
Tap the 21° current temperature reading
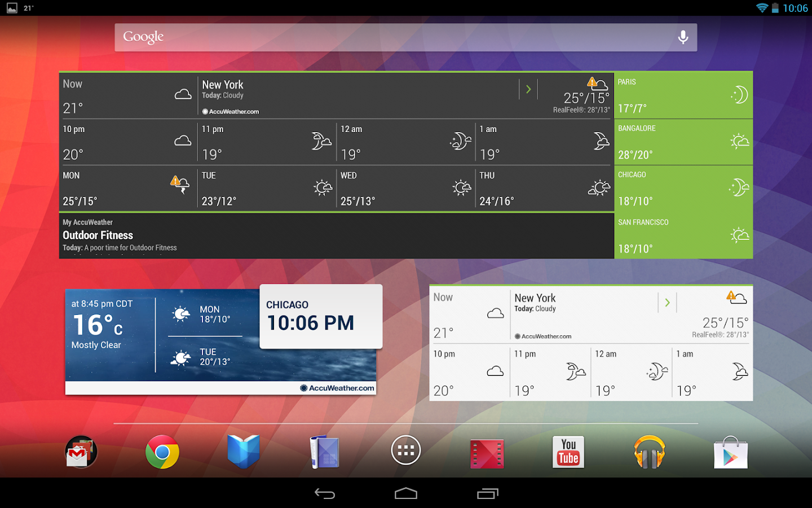72,108
